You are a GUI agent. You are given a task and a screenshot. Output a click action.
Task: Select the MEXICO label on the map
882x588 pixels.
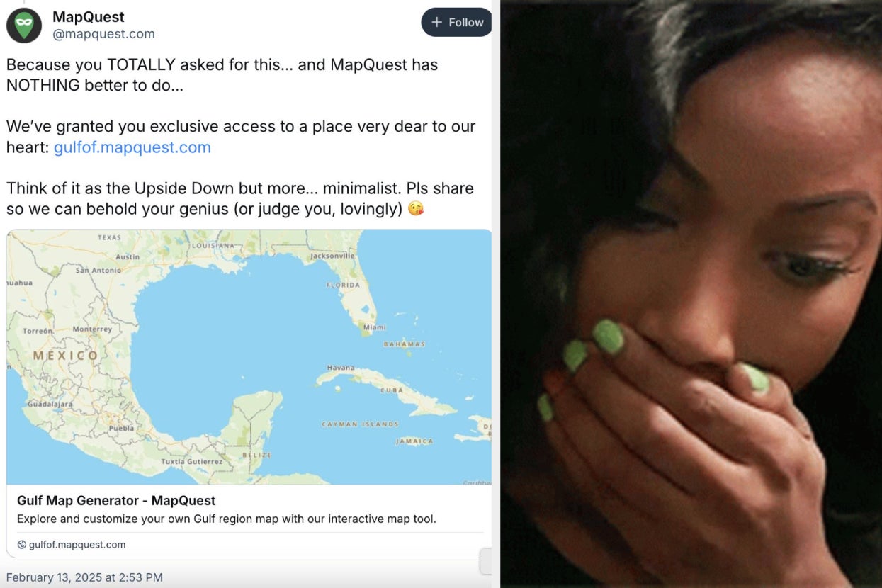pos(66,356)
